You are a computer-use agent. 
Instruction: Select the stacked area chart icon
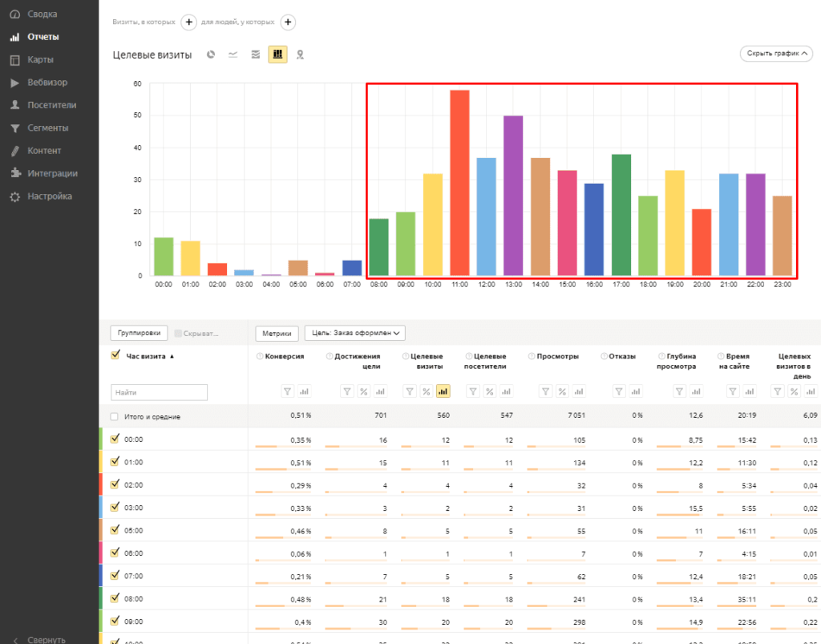(x=255, y=55)
